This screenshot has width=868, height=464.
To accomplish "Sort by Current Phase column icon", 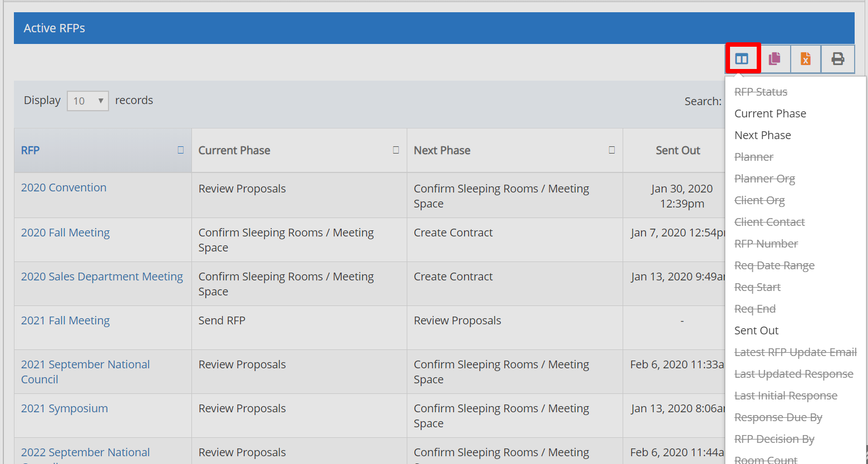I will (396, 150).
